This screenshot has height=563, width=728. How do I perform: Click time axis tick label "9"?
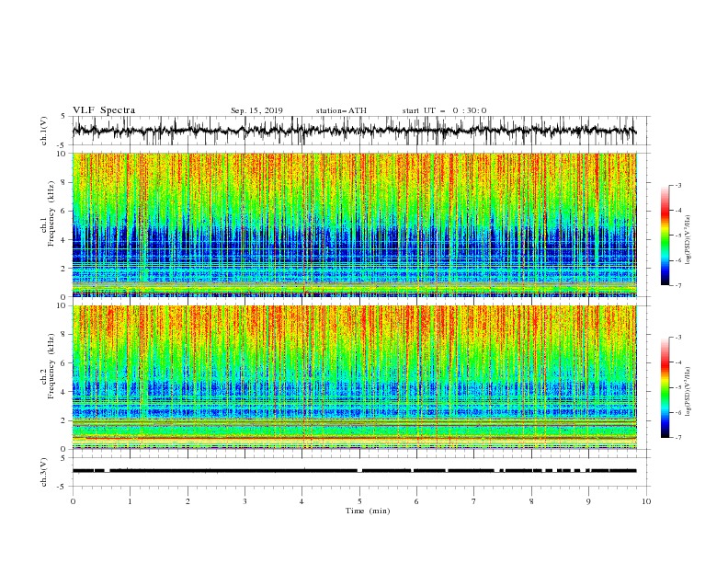tap(588, 501)
